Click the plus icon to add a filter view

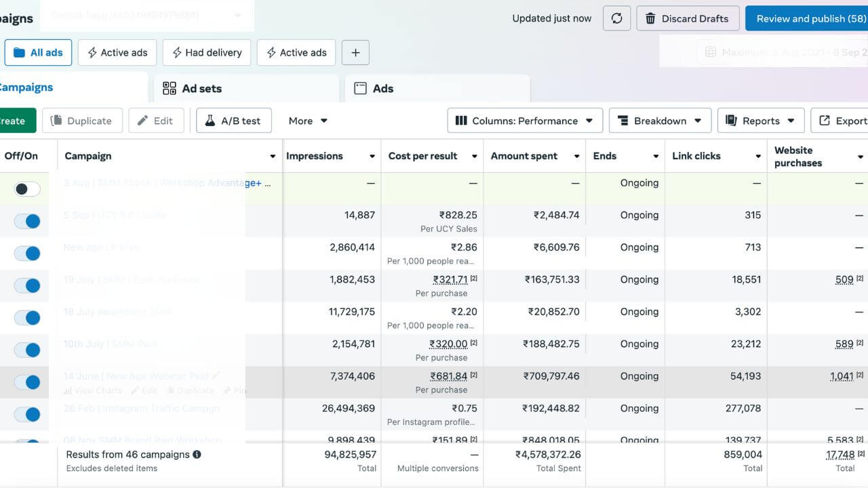pos(355,53)
